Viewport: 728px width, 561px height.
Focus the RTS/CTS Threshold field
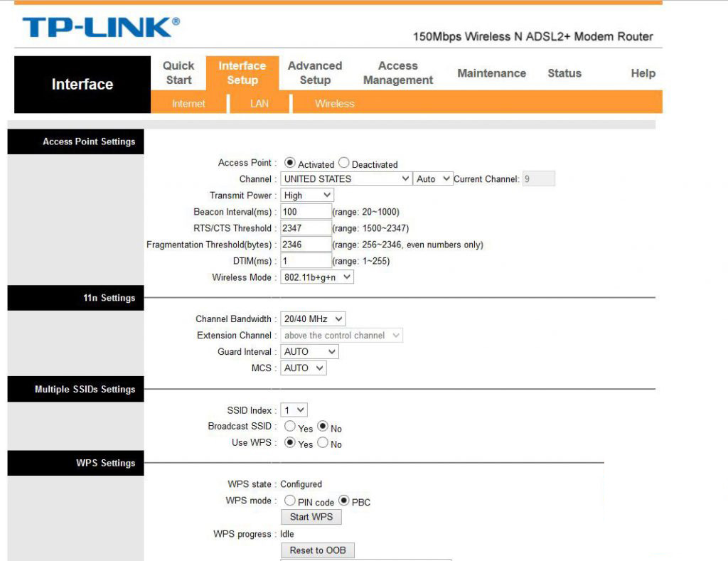pyautogui.click(x=306, y=228)
